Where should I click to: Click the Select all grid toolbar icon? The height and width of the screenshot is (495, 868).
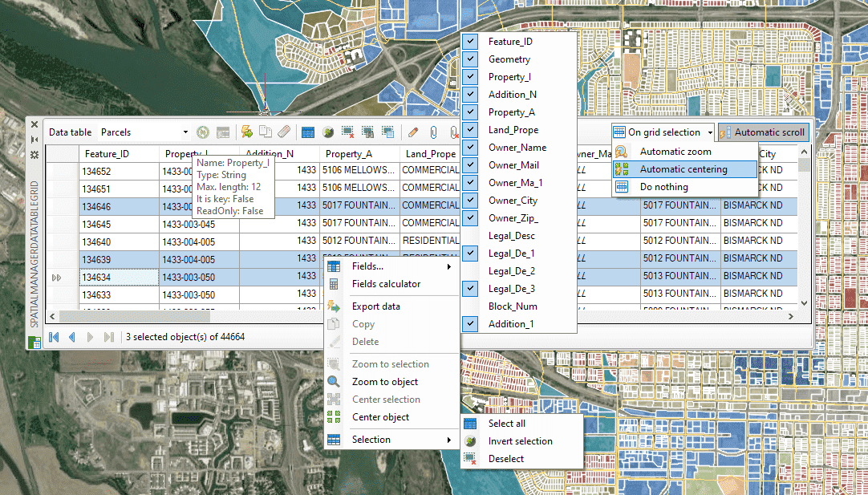point(307,132)
